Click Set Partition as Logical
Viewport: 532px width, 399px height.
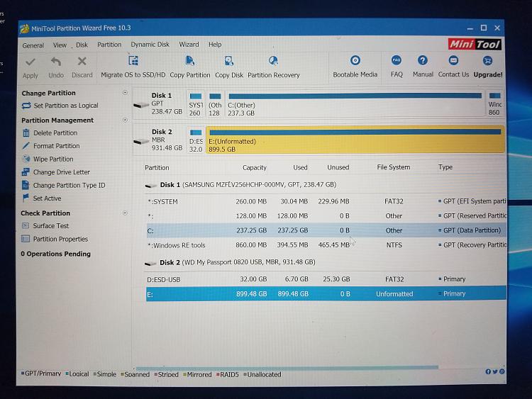[x=60, y=106]
